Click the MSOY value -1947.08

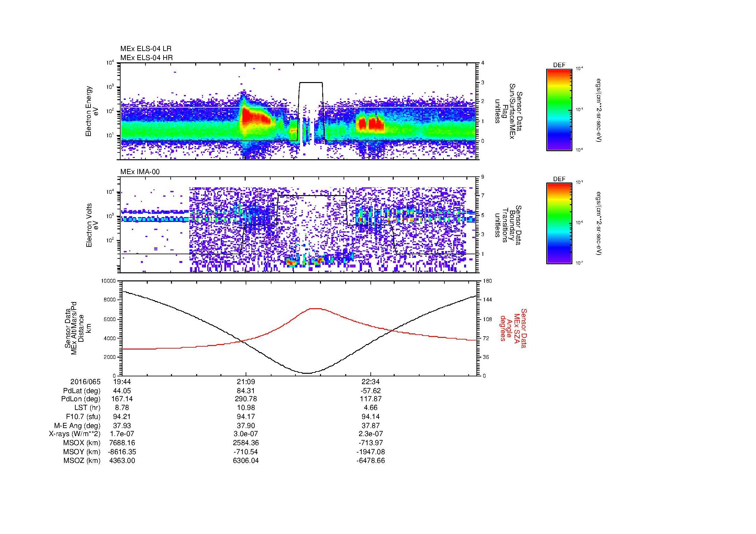click(x=371, y=452)
